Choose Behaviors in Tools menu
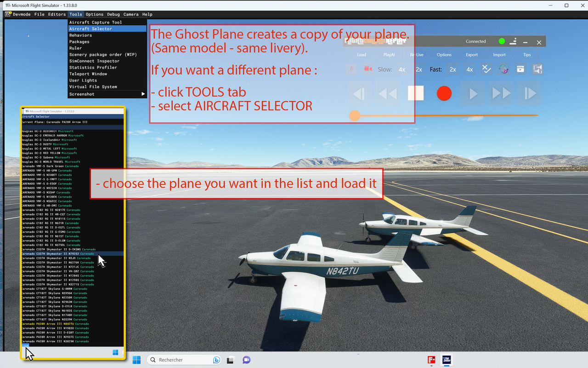The width and height of the screenshot is (588, 368). coord(107,35)
